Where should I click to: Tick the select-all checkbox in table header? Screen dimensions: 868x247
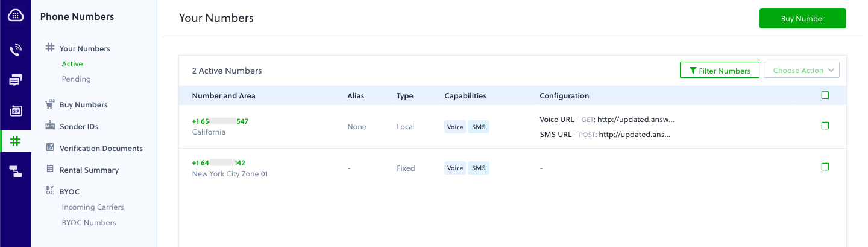(x=825, y=95)
